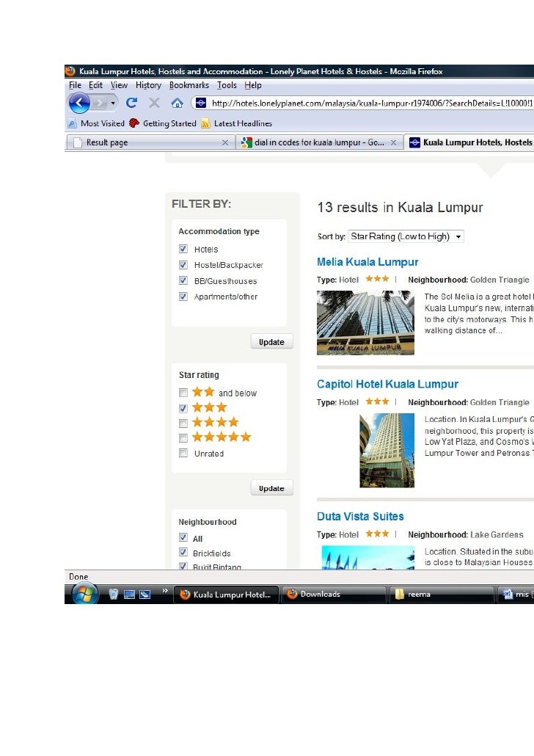Close the Result page tab
This screenshot has height=756, width=534.
pos(224,142)
